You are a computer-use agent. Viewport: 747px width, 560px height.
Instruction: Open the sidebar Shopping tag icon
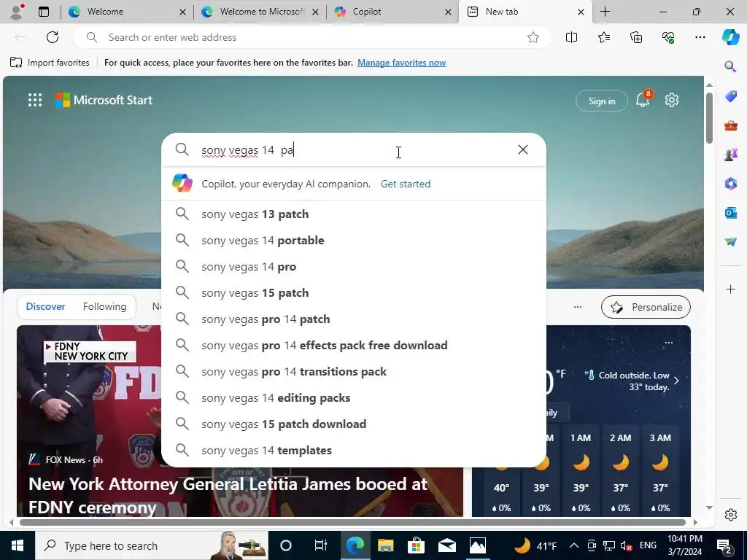coord(730,97)
